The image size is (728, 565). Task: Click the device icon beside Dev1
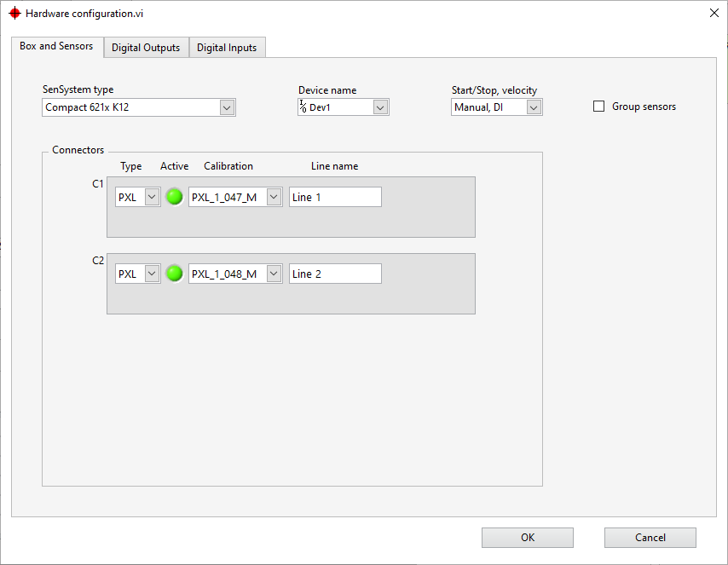[302, 107]
